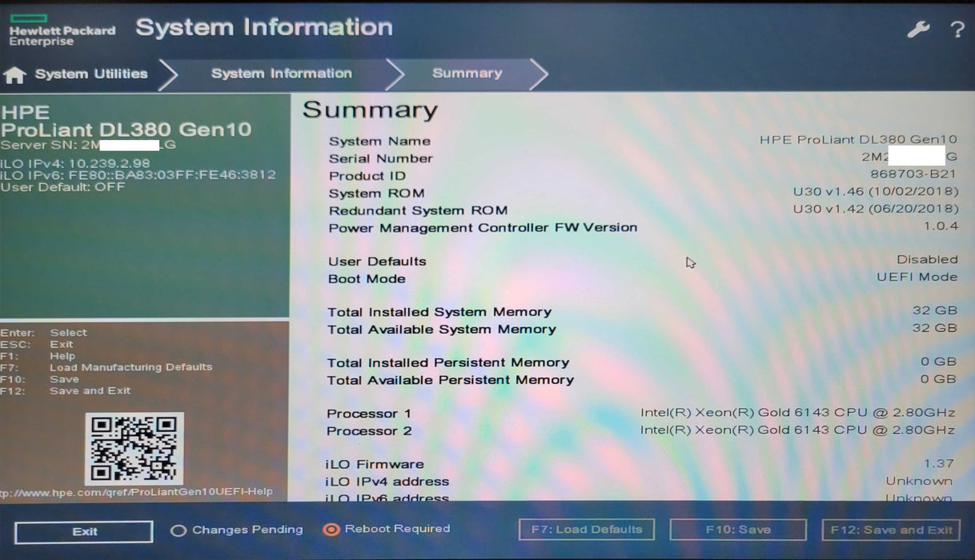
Task: Select the Boot Mode row
Action: (642, 278)
